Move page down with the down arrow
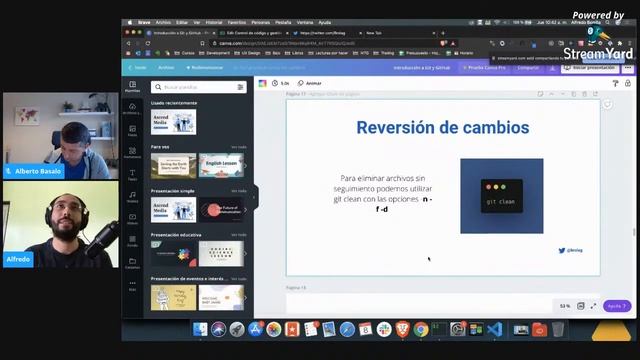The height and width of the screenshot is (360, 640). click(562, 94)
